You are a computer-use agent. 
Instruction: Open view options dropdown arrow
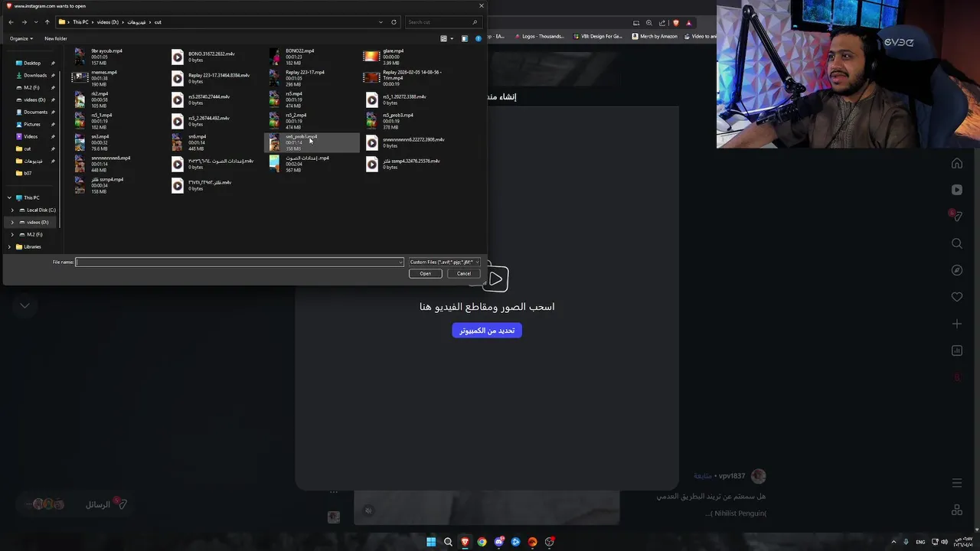pyautogui.click(x=452, y=38)
